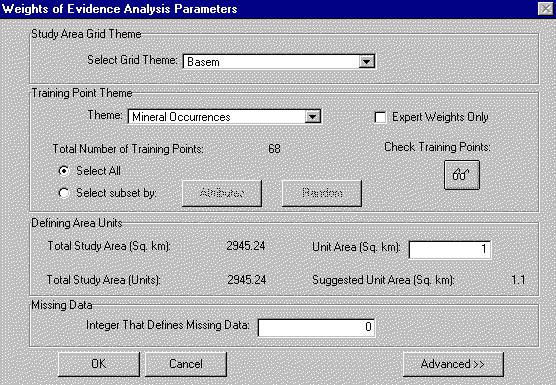Open the Select Grid Theme dropdown arrow
Image resolution: width=556 pixels, height=385 pixels.
tap(366, 62)
